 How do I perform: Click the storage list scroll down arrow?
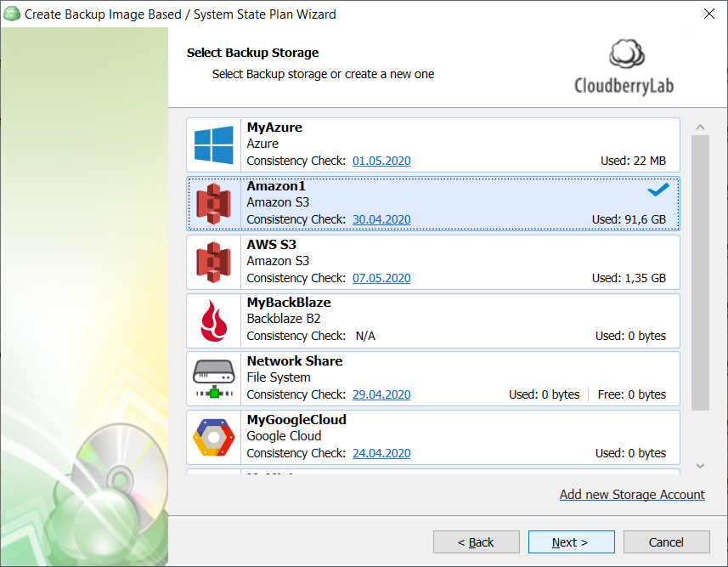[x=700, y=466]
